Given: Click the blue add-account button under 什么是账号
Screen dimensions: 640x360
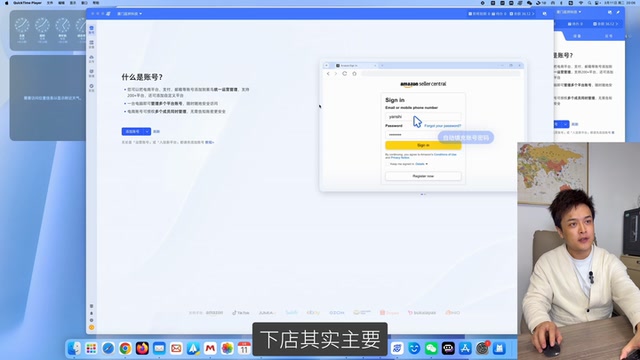Looking at the screenshot, I should pos(133,131).
